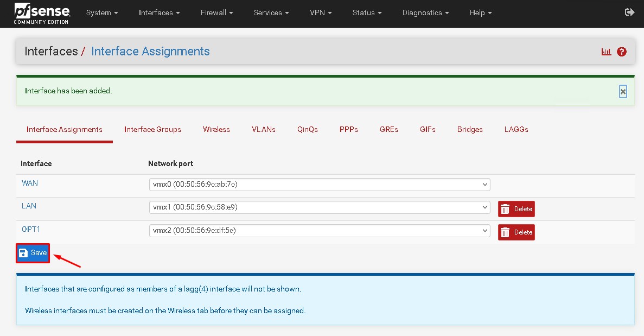Open the System menu
Screen dimensions: 644x336
(x=101, y=12)
